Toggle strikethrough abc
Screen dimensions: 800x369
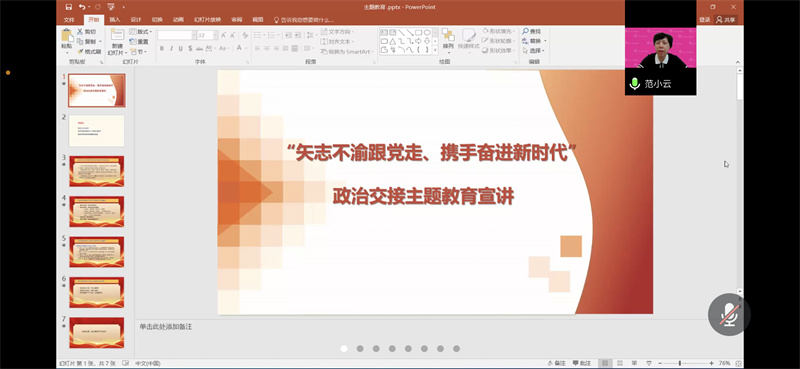tap(199, 48)
